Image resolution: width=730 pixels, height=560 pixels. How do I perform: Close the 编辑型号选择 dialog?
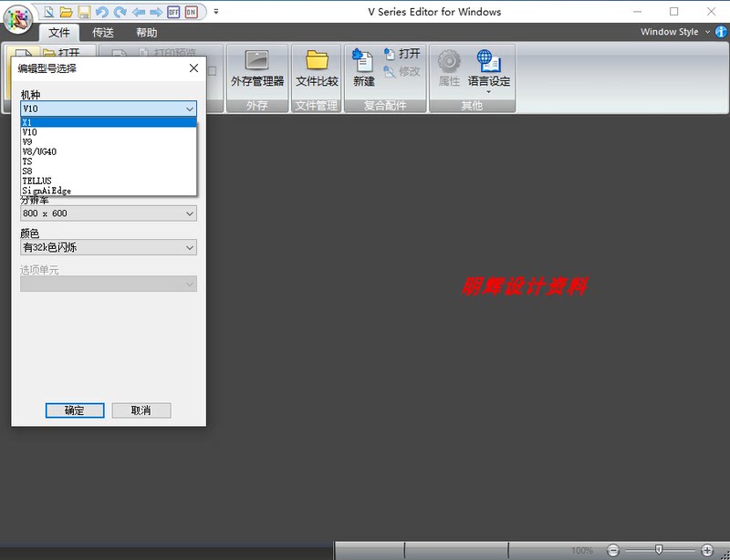click(193, 68)
